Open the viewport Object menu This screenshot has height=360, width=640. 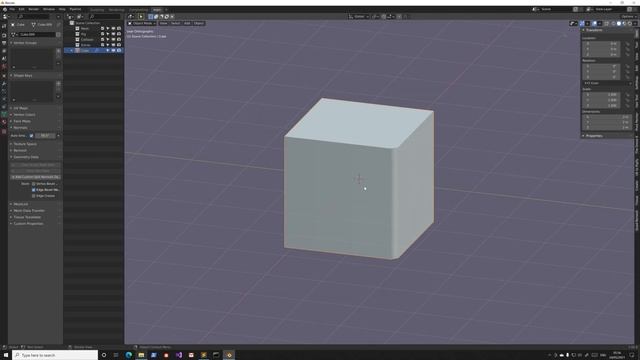(x=199, y=23)
